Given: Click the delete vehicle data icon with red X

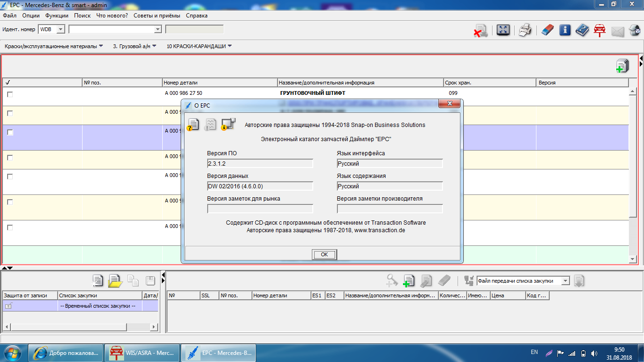Looking at the screenshot, I should click(481, 31).
